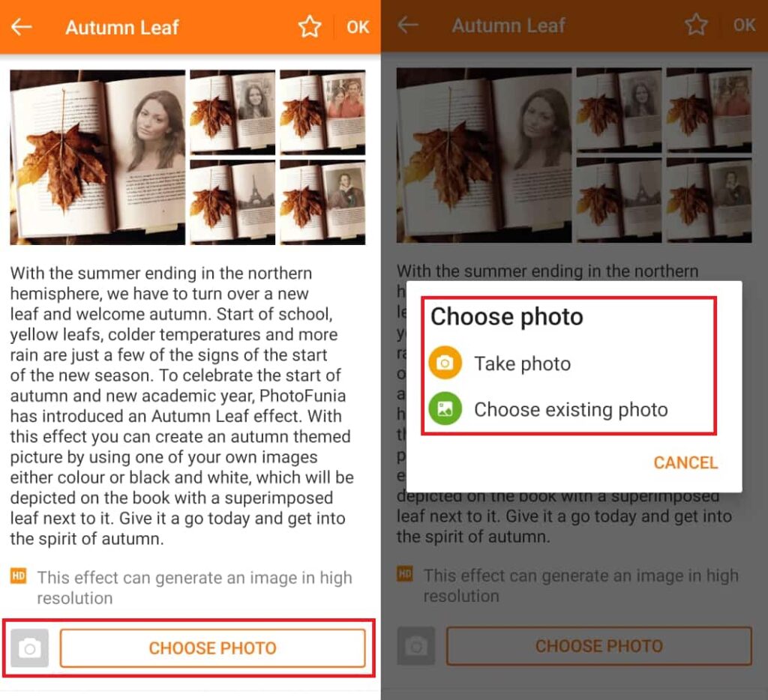Click the bright CHOOSE PHOTO button
This screenshot has height=700, width=768.
pos(212,648)
